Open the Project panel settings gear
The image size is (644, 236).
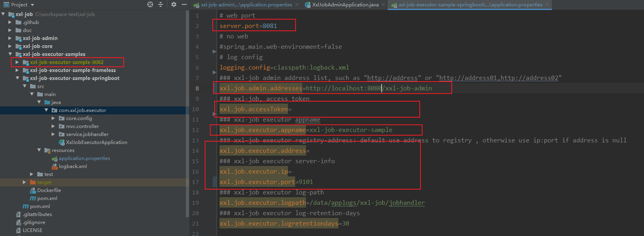pos(173,4)
